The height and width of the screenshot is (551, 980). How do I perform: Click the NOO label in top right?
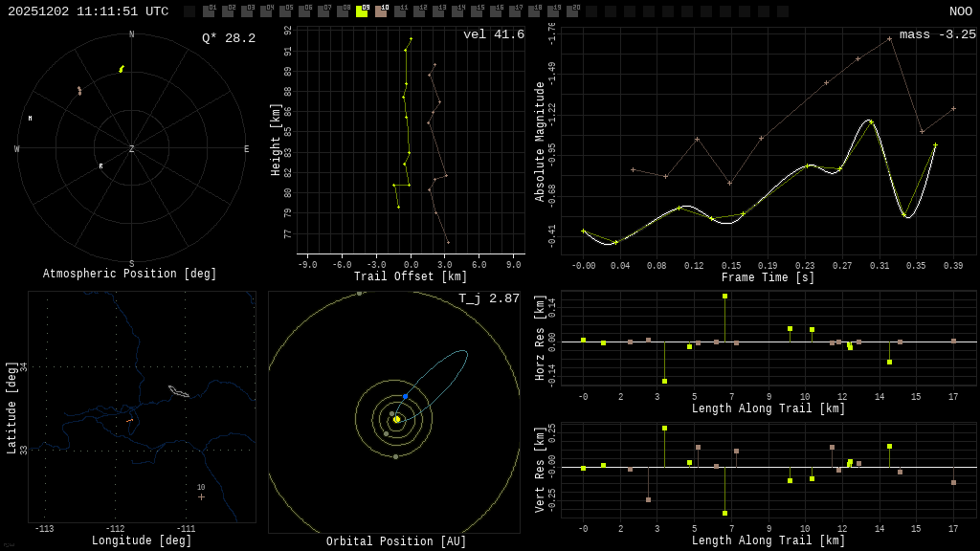pos(960,11)
